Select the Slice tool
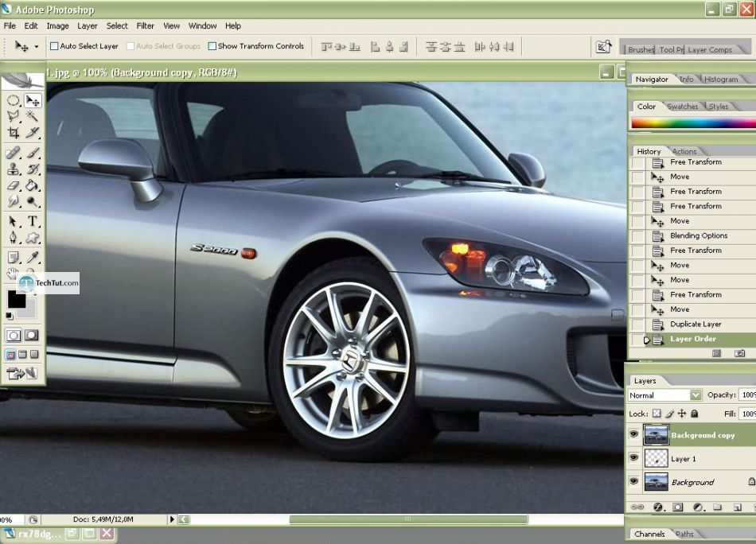The width and height of the screenshot is (756, 544). pyautogui.click(x=33, y=133)
